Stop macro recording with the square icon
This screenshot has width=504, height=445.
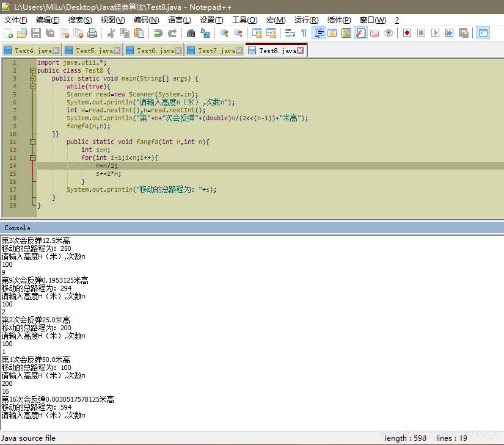coord(421,33)
